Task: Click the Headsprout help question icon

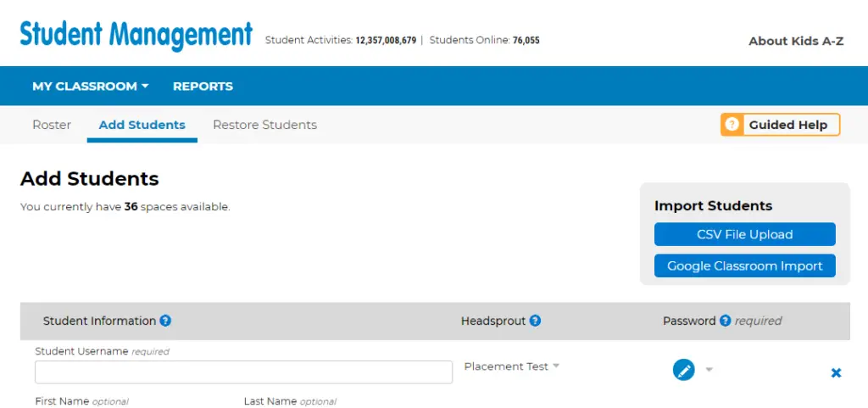Action: click(x=535, y=321)
